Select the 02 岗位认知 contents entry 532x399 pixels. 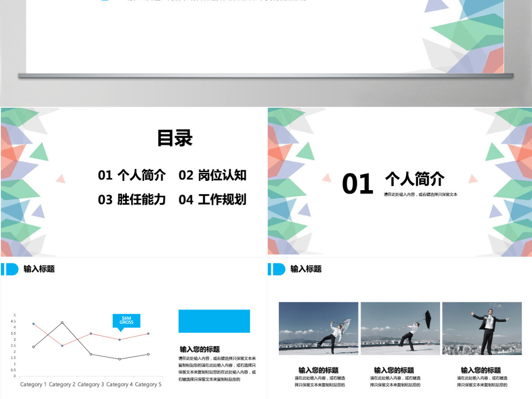[212, 175]
